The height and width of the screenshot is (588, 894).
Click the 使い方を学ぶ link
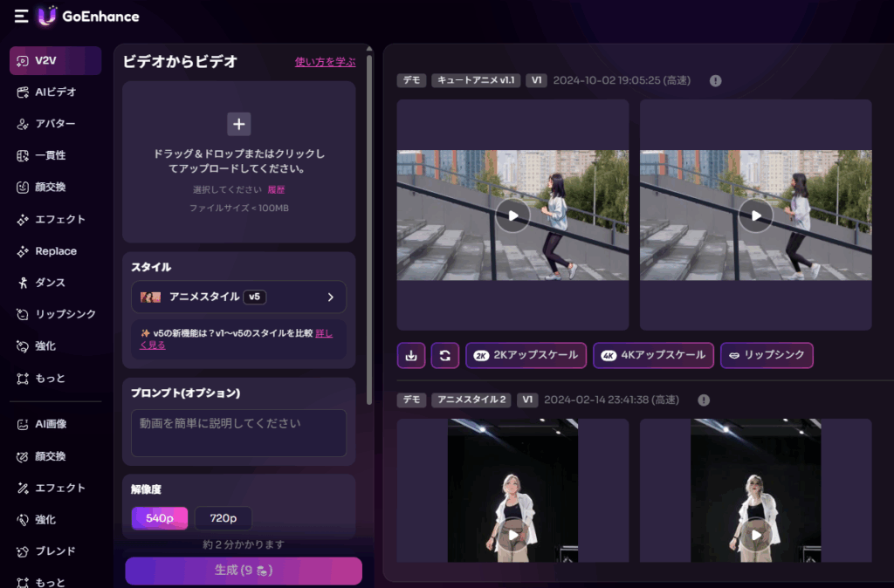click(x=325, y=62)
